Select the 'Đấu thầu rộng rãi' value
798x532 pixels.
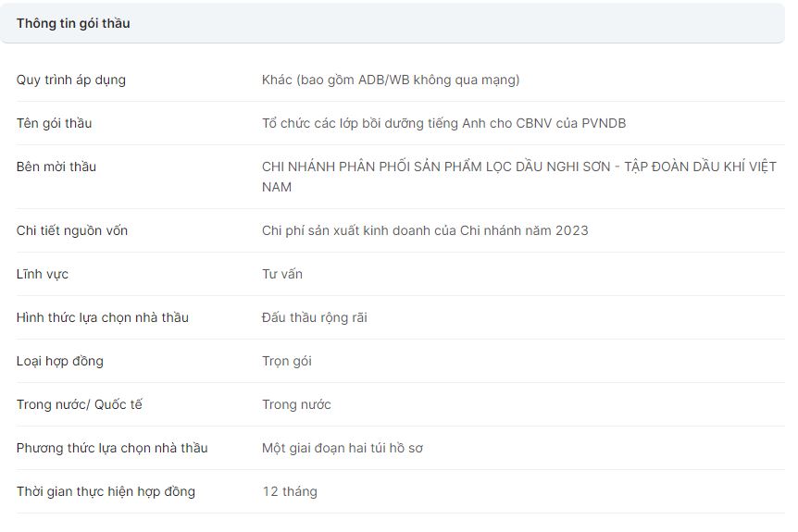315,317
